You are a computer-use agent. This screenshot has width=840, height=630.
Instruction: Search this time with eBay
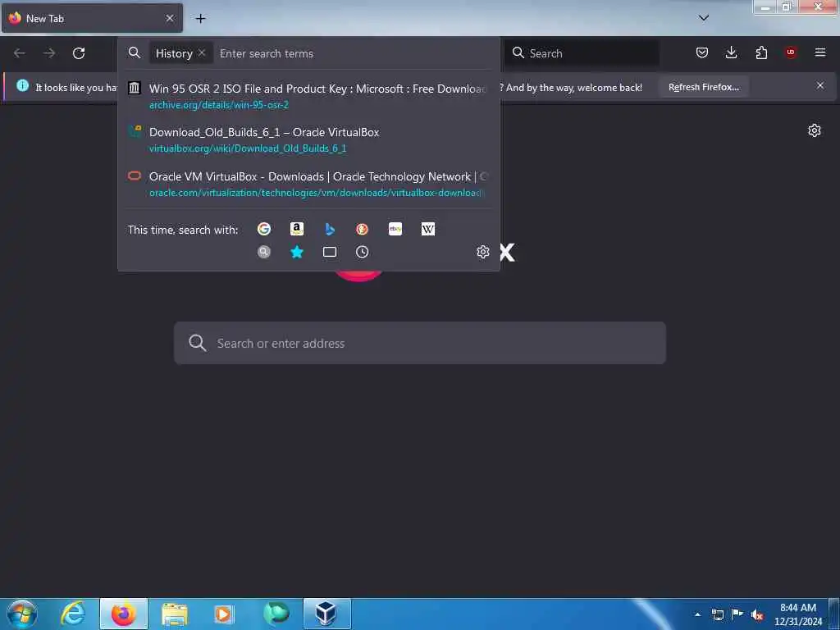point(395,230)
